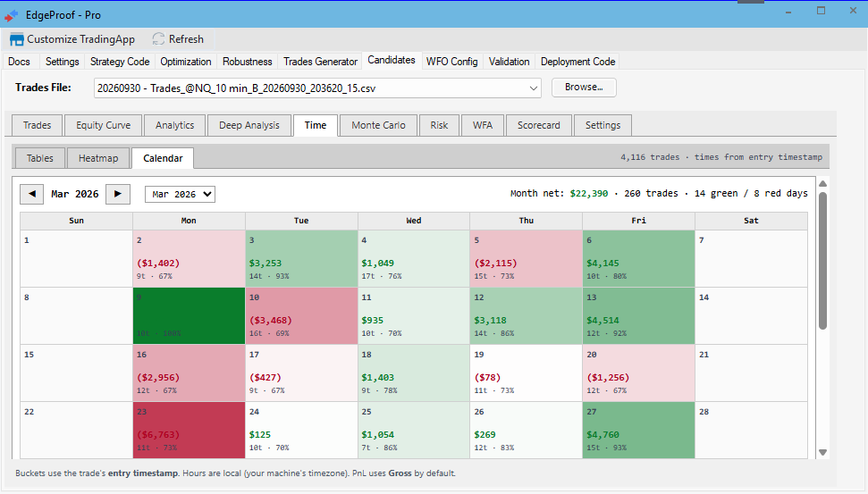Open the Trades Generator tab
The height and width of the screenshot is (494, 868).
[321, 62]
